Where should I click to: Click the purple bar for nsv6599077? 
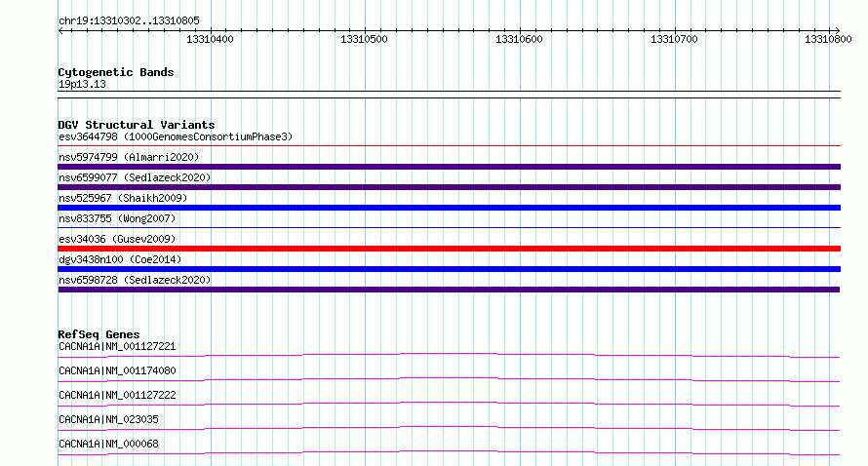[x=449, y=187]
